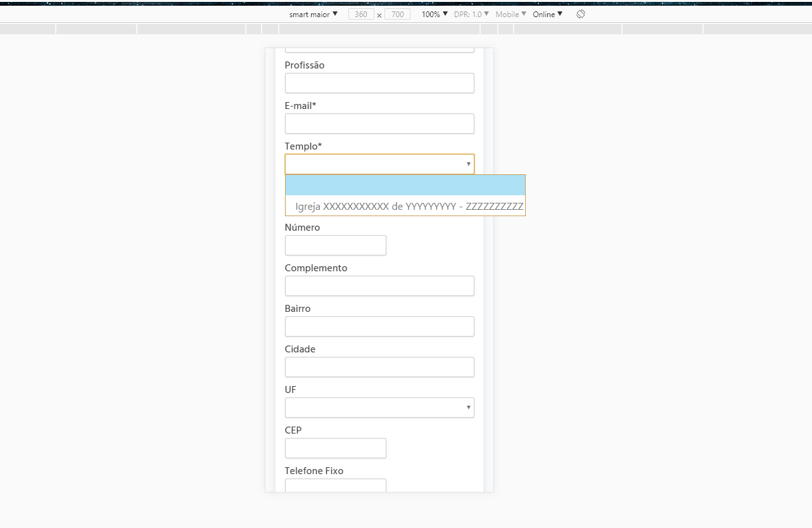Open the DPR: 1.0 dropdown
This screenshot has height=528, width=812.
tap(471, 14)
